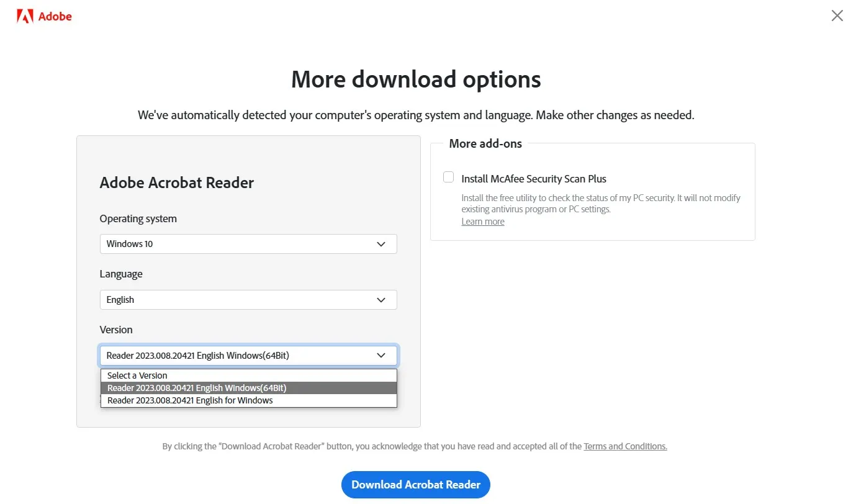The image size is (851, 504).
Task: Click the close X in the corner
Action: pyautogui.click(x=837, y=16)
